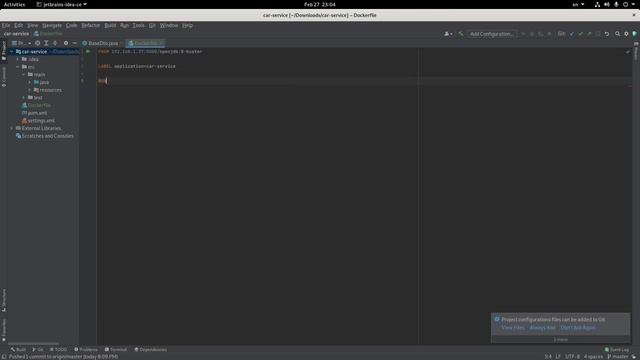
Task: Open the Build tool window tab
Action: click(x=18, y=350)
